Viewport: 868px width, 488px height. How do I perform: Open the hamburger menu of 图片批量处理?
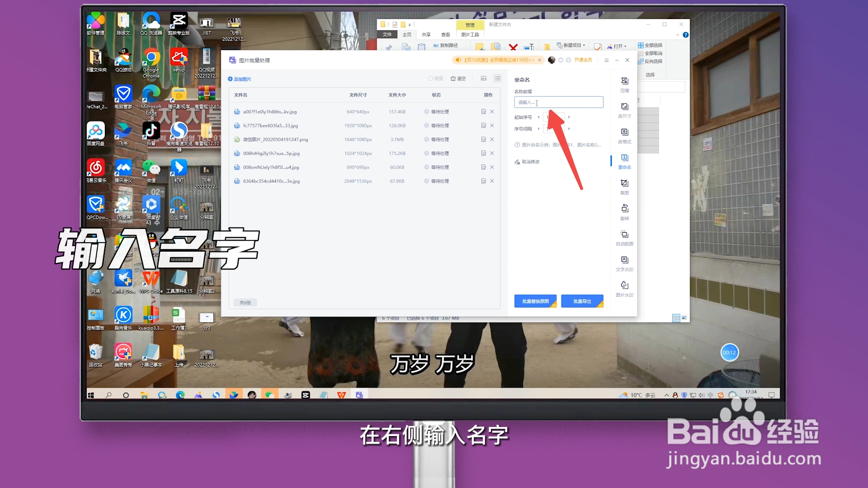[606, 60]
